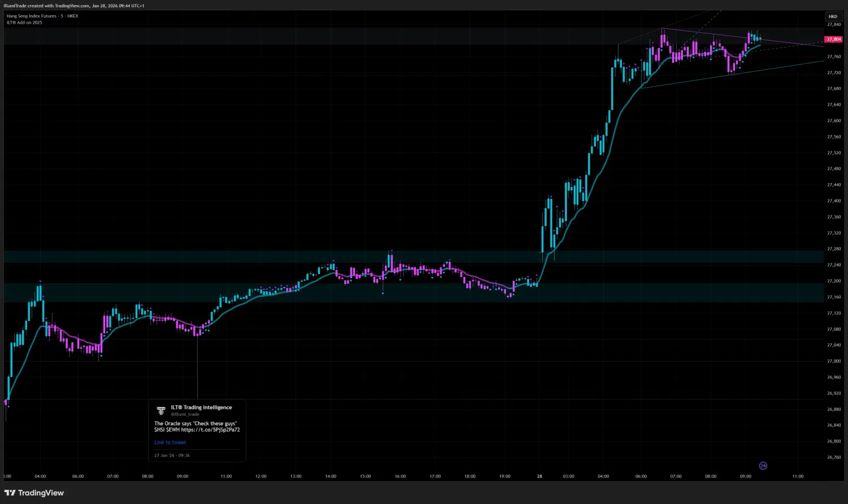Click the "28" date marker on time axis
Viewport: 848px width, 504px height.
click(x=539, y=476)
